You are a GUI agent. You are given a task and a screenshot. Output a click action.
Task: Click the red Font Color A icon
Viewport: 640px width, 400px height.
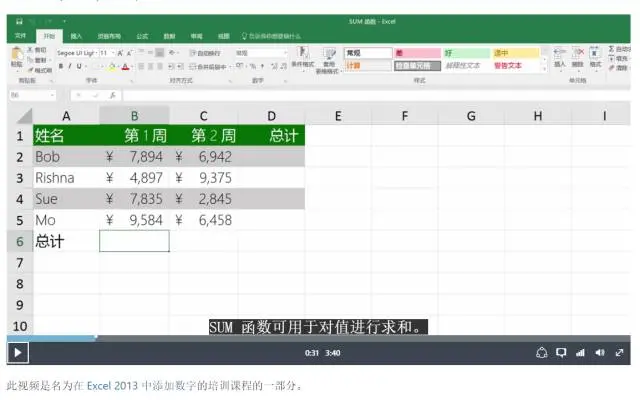(x=126, y=67)
